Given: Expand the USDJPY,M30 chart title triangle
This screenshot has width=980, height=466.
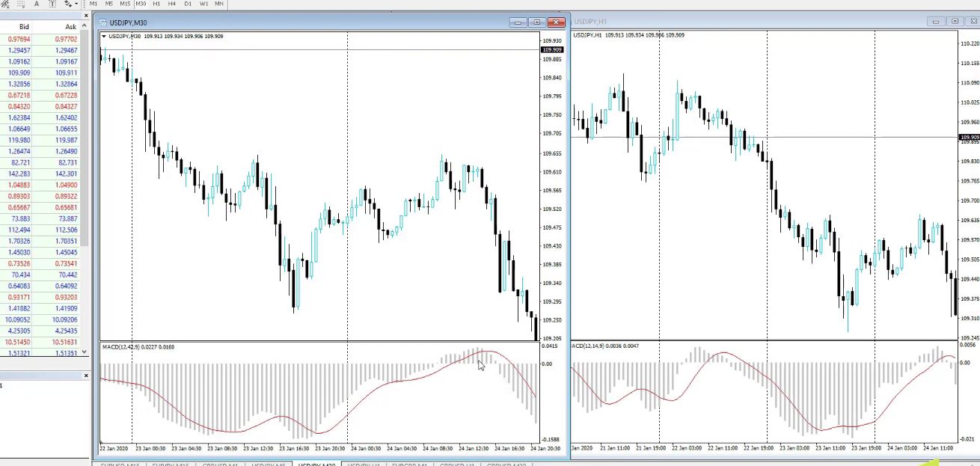Looking at the screenshot, I should click(x=104, y=36).
